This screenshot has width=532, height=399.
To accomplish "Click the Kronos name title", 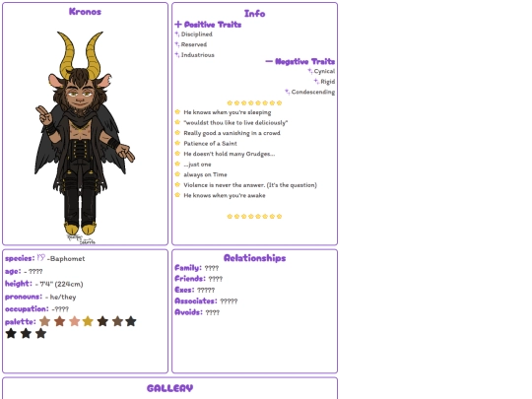I will coord(85,12).
